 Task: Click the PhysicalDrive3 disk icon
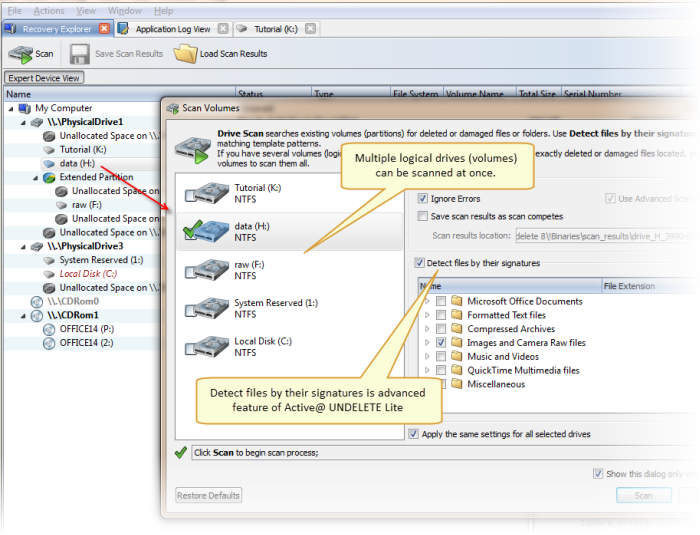click(37, 246)
